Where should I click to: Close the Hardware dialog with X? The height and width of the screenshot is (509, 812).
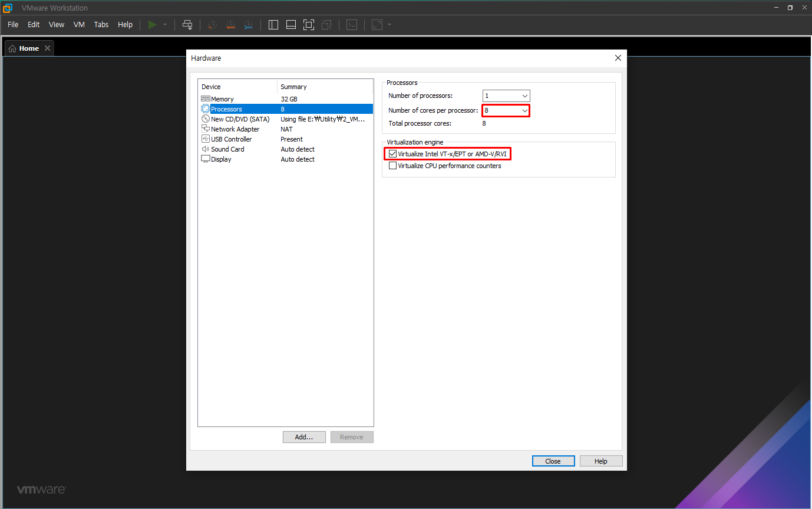tap(618, 58)
